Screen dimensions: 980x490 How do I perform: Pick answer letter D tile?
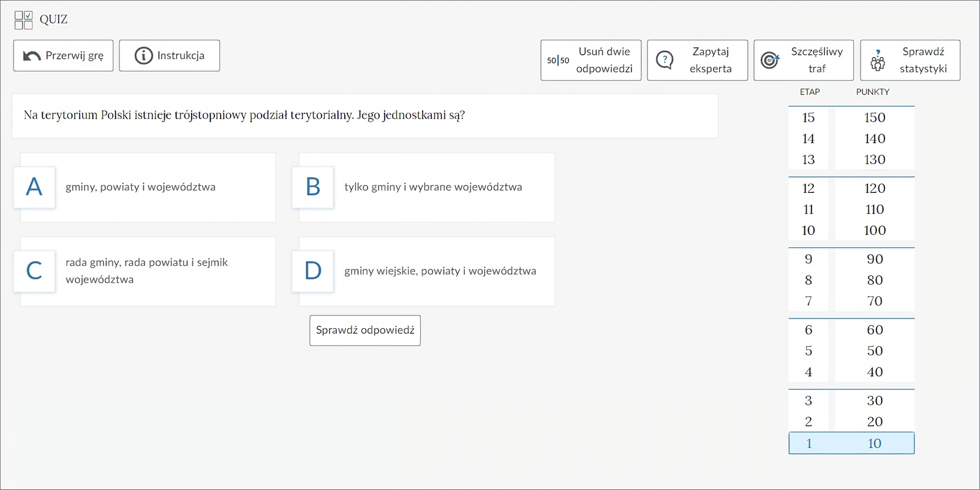pos(313,271)
